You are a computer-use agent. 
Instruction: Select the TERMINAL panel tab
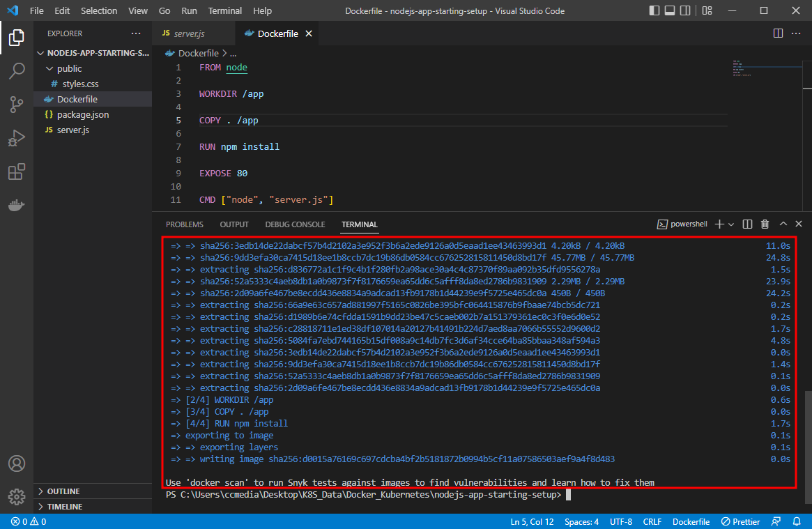[360, 224]
